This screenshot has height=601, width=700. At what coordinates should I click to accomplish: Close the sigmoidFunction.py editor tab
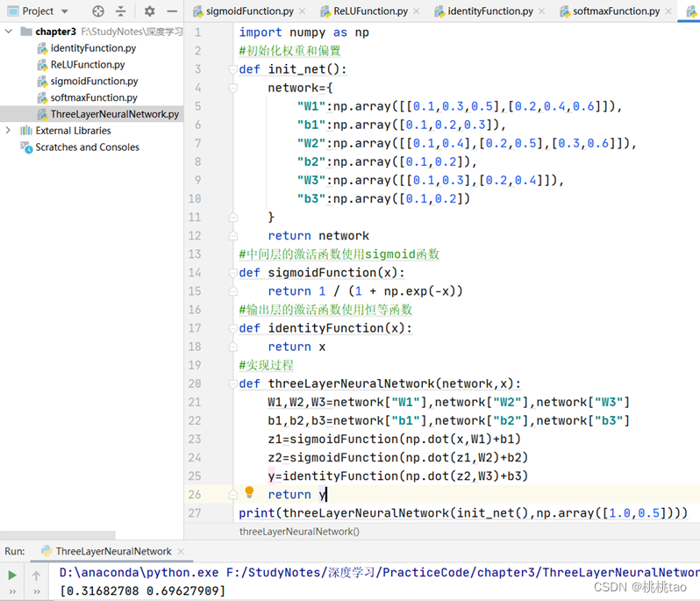tap(303, 11)
